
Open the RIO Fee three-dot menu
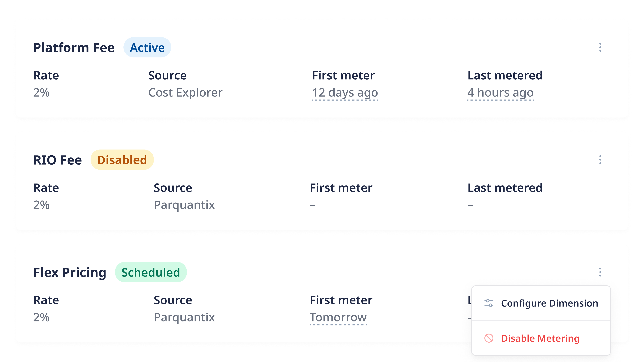coord(600,160)
